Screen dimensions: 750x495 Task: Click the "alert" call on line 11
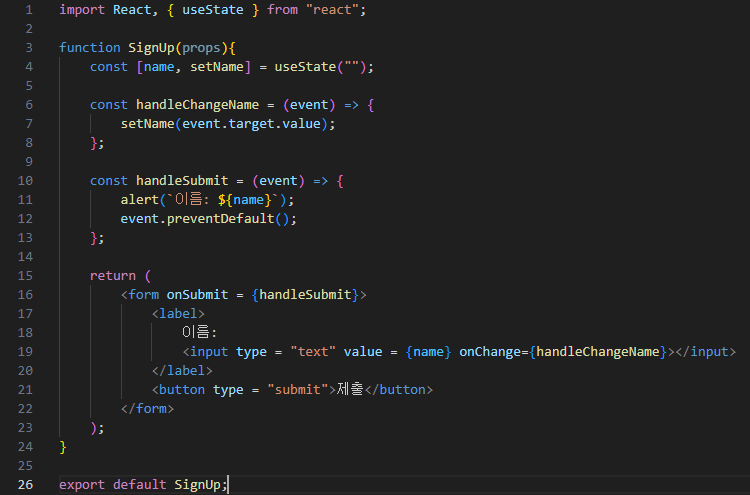coord(140,200)
